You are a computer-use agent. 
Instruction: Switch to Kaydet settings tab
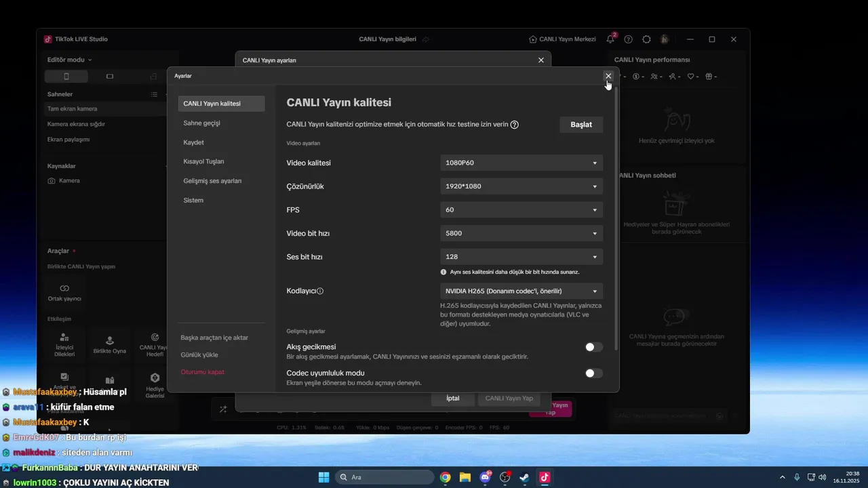click(x=221, y=142)
